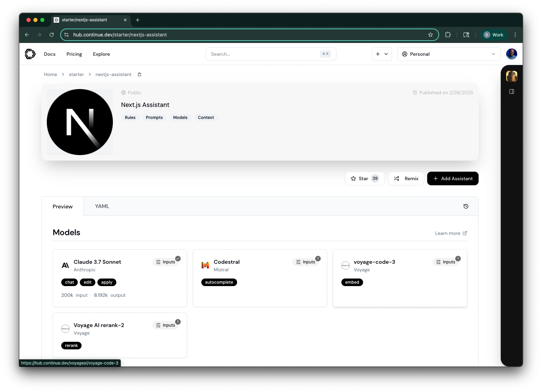Click the Next.js Assistant logo image

tap(80, 122)
